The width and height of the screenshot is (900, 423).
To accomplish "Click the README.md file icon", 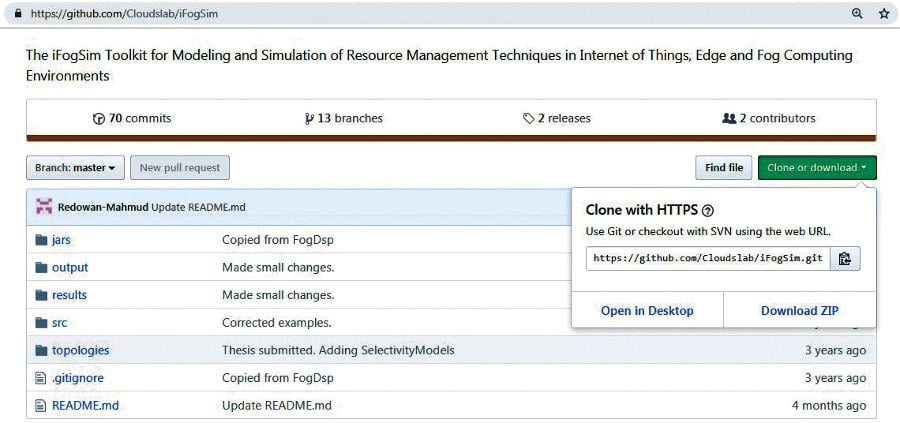I will 41,406.
